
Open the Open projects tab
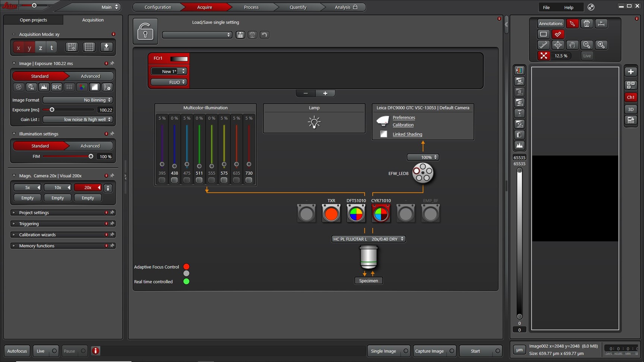pos(34,20)
